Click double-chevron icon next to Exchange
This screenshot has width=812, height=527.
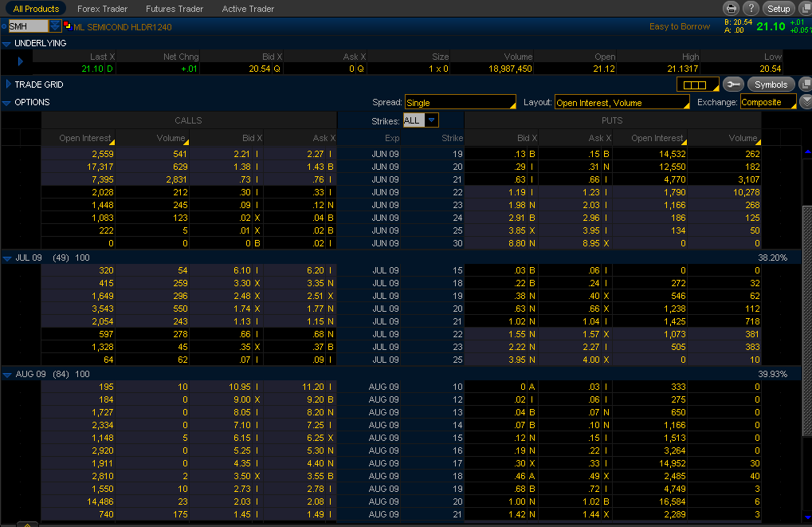(x=806, y=102)
